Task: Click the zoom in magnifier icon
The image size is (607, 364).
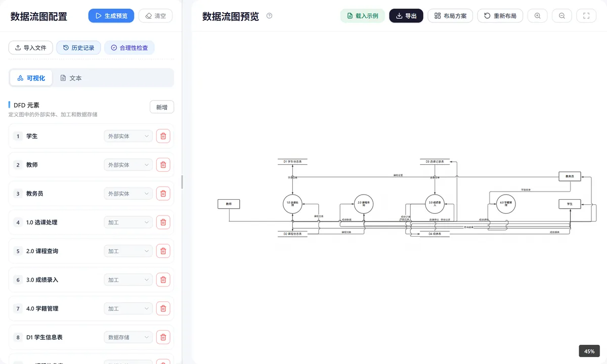Action: coord(537,16)
